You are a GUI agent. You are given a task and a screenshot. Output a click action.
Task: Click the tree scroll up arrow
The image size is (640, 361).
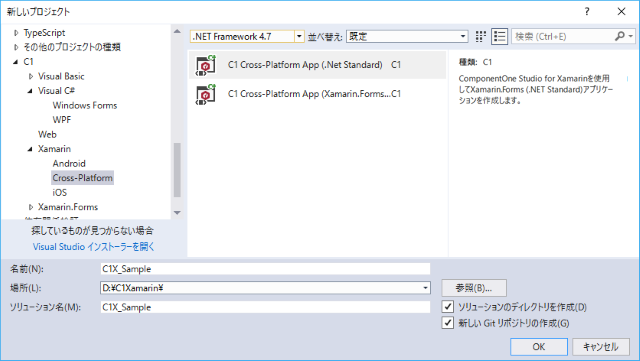[177, 31]
